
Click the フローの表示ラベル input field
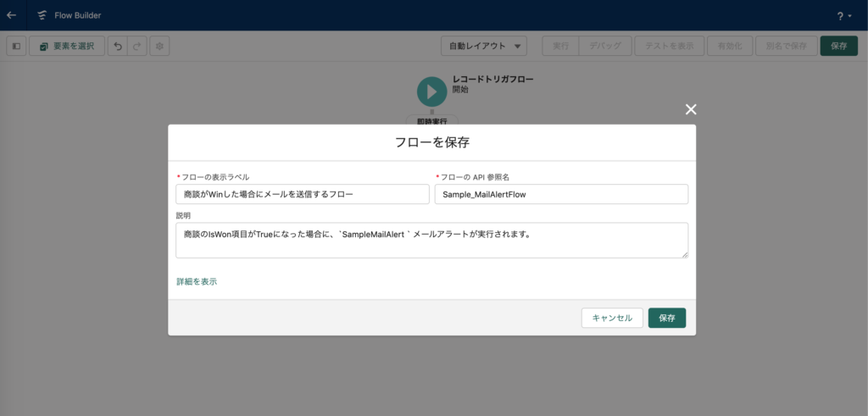tap(303, 194)
